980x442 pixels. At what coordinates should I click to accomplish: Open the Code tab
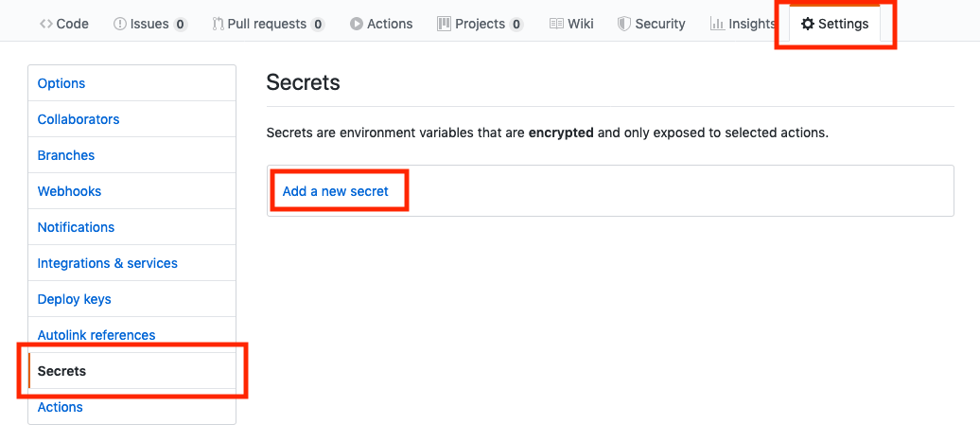point(63,24)
